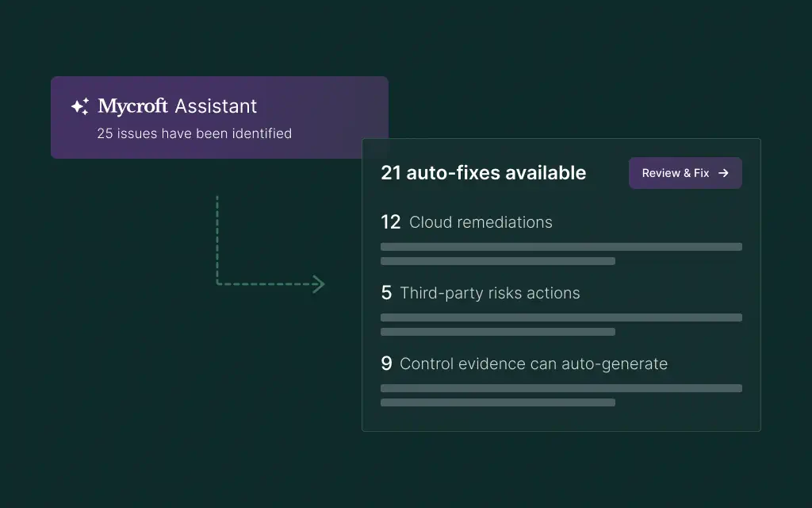Select '25 issues have been identified' text
Image resolution: width=812 pixels, height=508 pixels.
(194, 133)
